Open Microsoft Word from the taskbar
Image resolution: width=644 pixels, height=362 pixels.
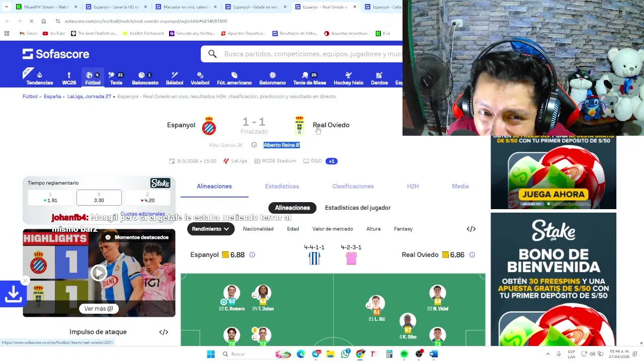click(434, 354)
